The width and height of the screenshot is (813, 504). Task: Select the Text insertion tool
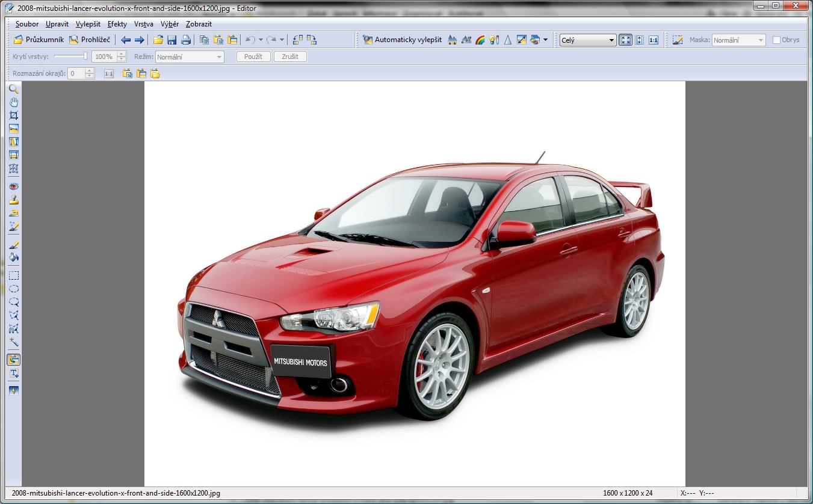click(x=13, y=373)
